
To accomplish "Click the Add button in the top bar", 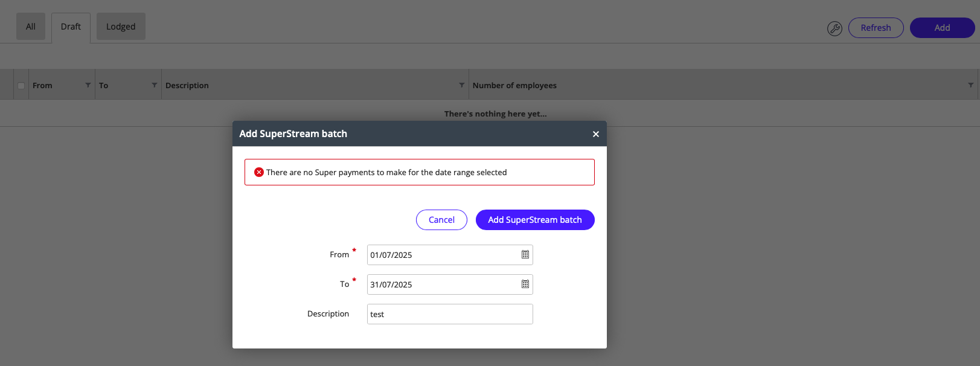I will tap(943, 28).
